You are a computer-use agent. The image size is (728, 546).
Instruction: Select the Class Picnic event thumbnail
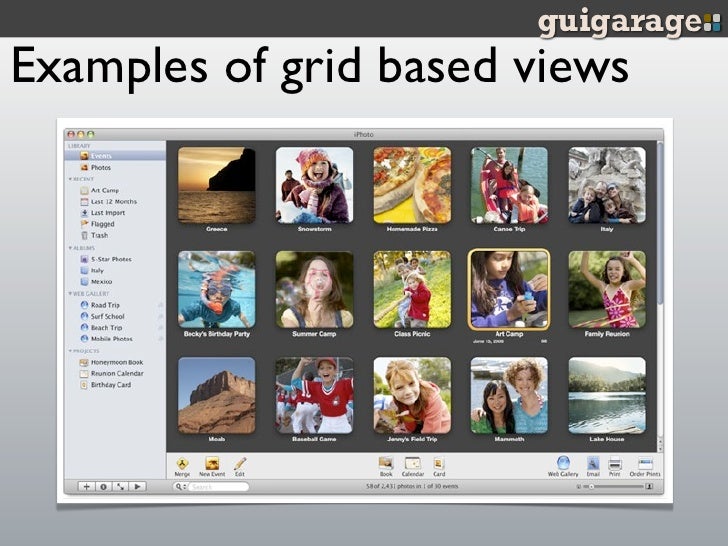click(412, 290)
